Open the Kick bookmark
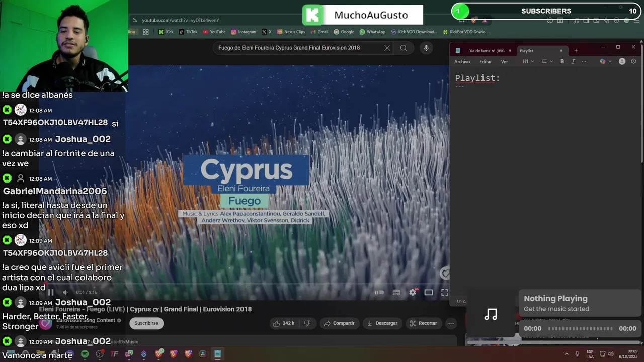This screenshot has height=362, width=644. [166, 32]
